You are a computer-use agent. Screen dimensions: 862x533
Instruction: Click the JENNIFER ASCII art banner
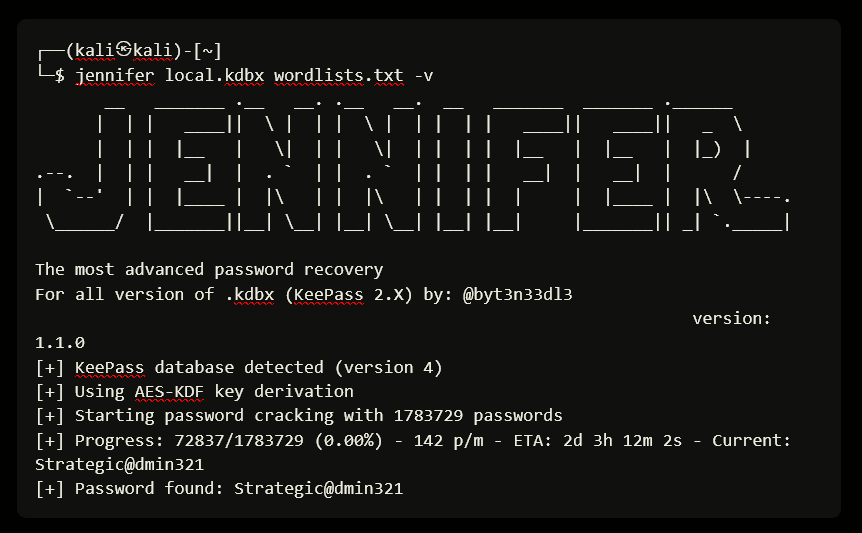pyautogui.click(x=413, y=166)
